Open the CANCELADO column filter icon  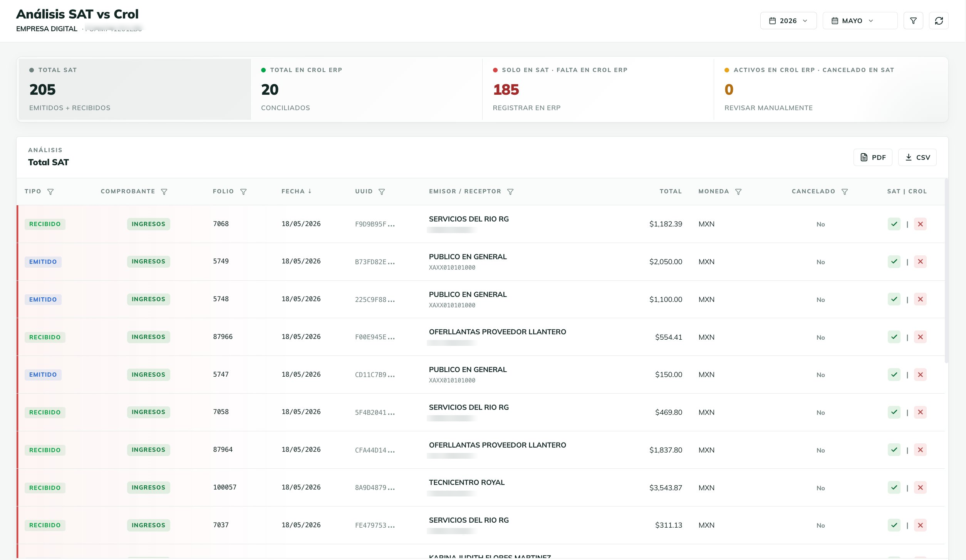click(x=845, y=192)
